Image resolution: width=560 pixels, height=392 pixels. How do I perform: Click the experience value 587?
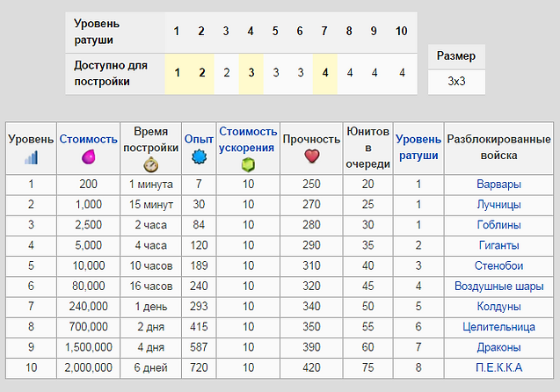pos(199,347)
